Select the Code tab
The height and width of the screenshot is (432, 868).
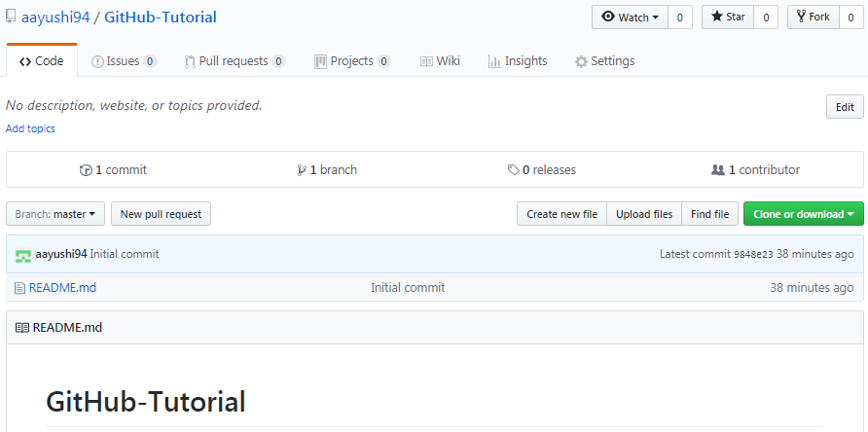[42, 61]
